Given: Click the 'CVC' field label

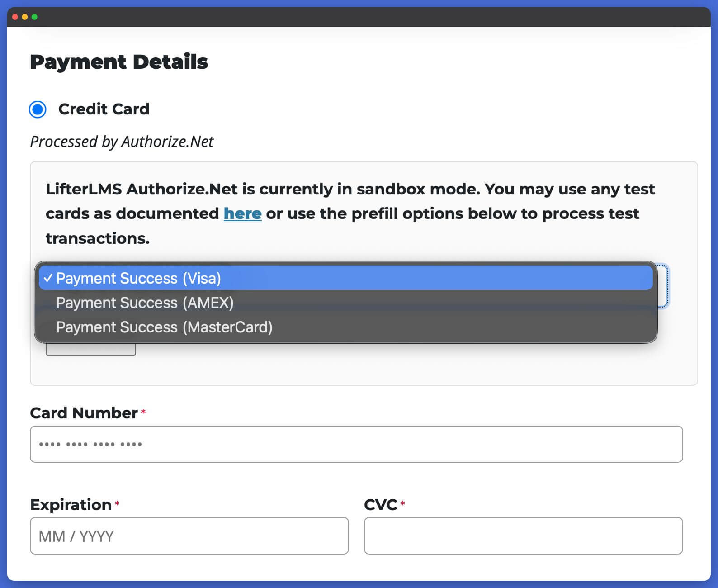Looking at the screenshot, I should 381,504.
